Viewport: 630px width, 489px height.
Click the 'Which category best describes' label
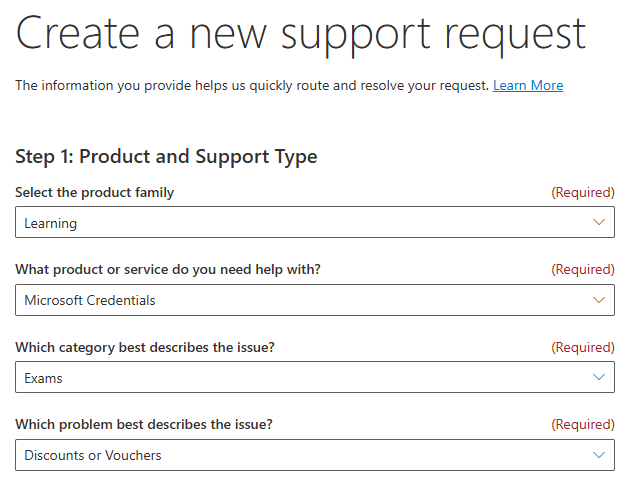pyautogui.click(x=145, y=347)
